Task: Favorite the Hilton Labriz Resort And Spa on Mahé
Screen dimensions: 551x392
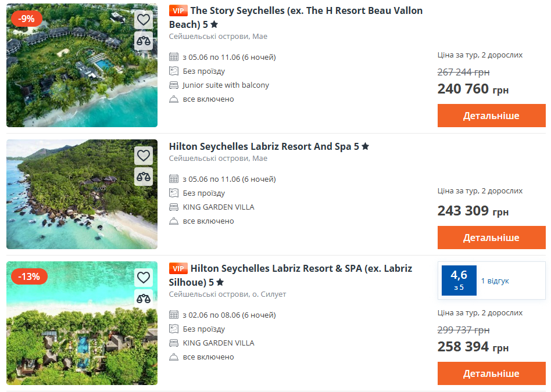Action: 144,156
